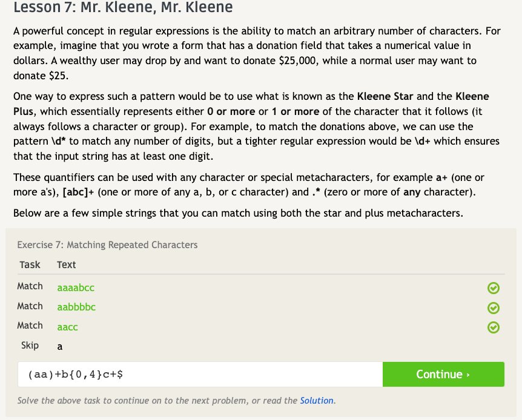Click the match text aacc
522x420 pixels.
(x=67, y=327)
